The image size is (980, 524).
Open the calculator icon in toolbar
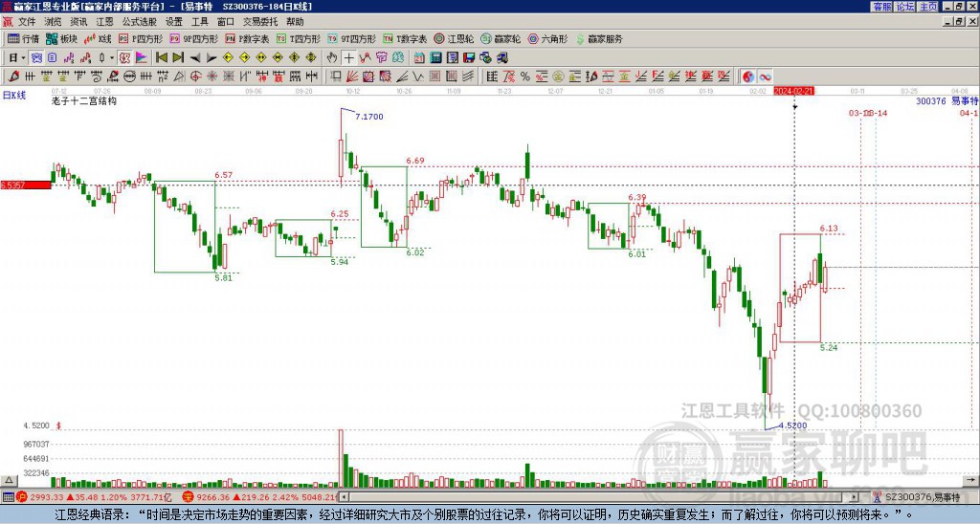pos(435,58)
